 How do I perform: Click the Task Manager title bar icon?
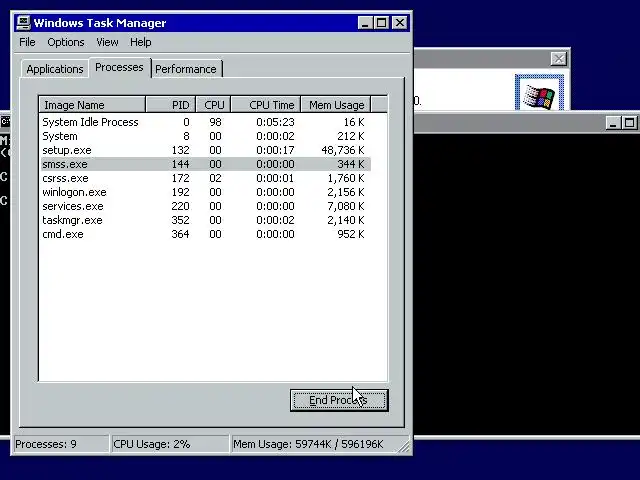click(24, 23)
